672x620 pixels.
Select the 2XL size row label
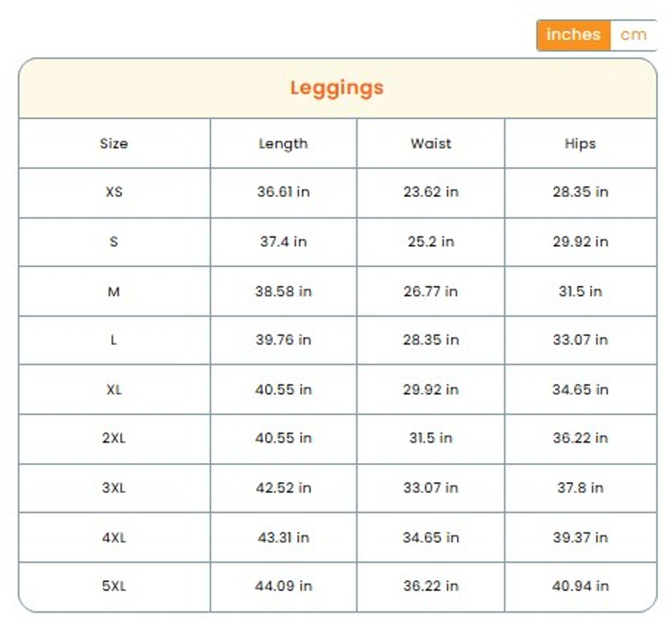pos(114,438)
